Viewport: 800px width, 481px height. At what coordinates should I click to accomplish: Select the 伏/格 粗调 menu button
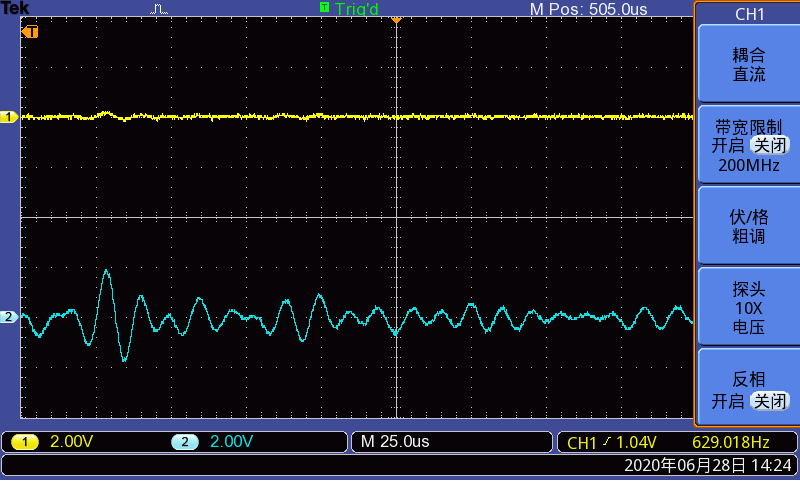tap(748, 226)
